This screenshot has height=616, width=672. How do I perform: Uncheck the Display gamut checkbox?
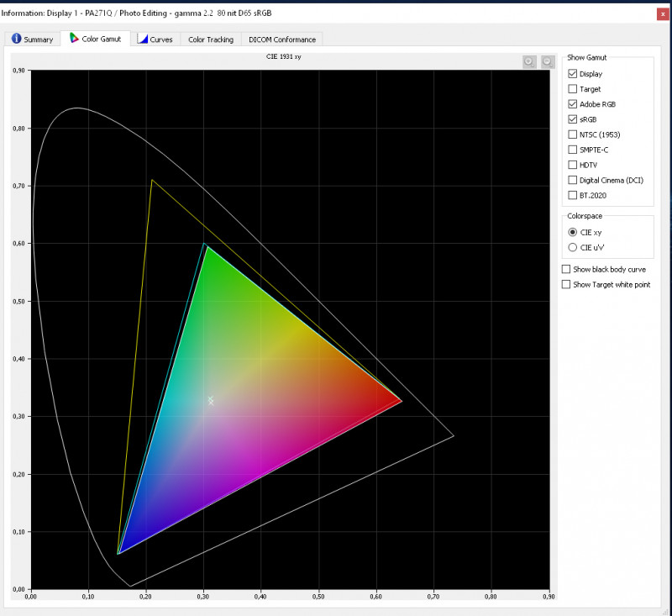click(573, 74)
